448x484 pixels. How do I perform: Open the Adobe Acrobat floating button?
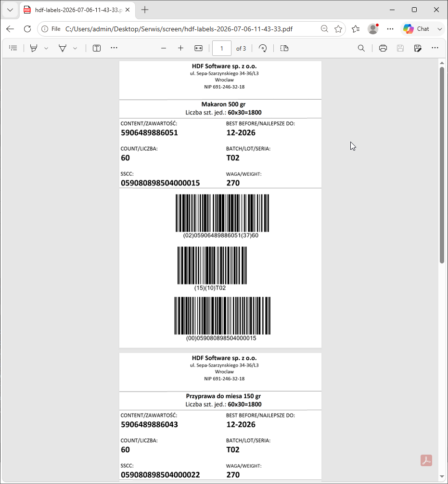(x=426, y=460)
